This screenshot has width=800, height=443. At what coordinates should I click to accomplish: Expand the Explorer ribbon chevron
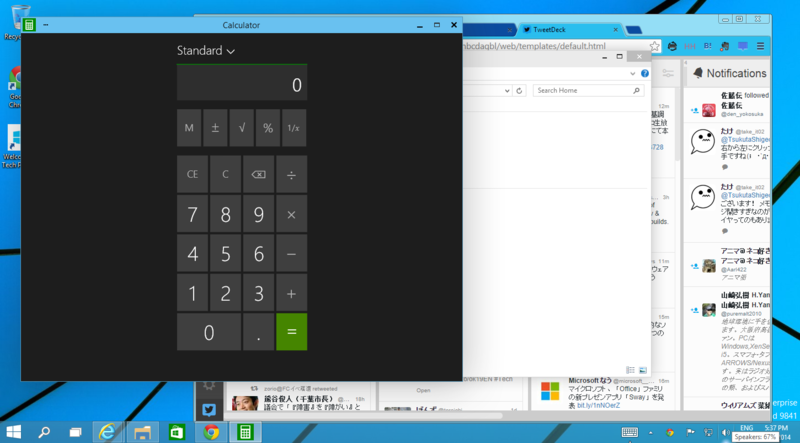633,73
